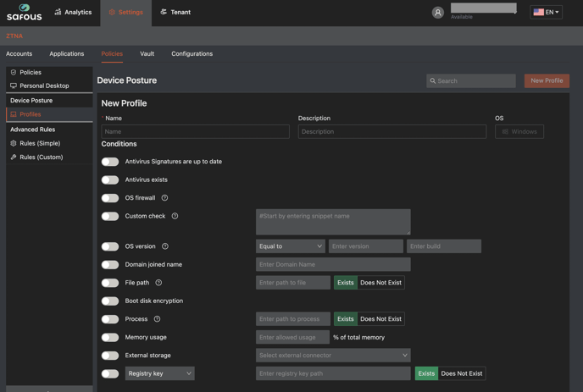Click the help icon beside Custom check

pos(175,216)
